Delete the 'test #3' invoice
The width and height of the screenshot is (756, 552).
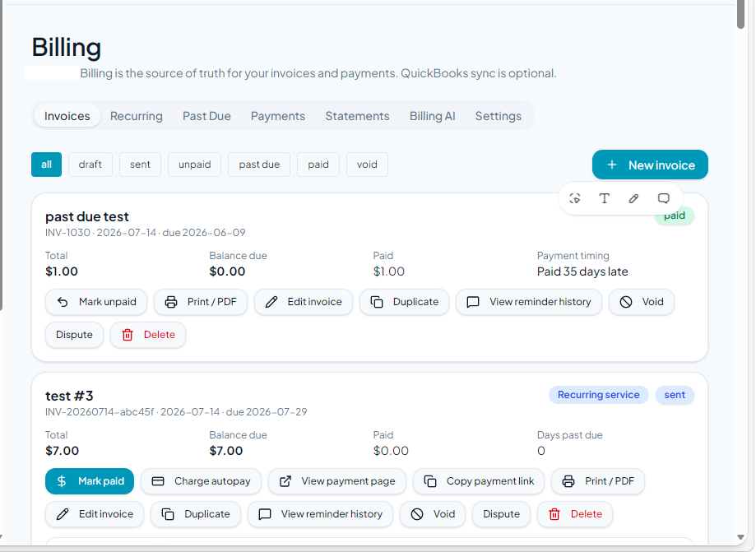(575, 514)
